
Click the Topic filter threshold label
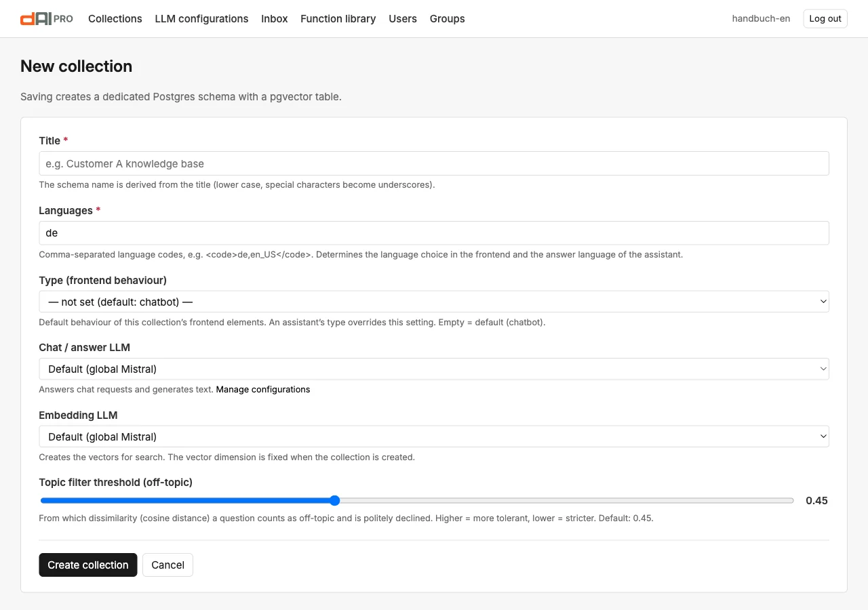coord(116,482)
